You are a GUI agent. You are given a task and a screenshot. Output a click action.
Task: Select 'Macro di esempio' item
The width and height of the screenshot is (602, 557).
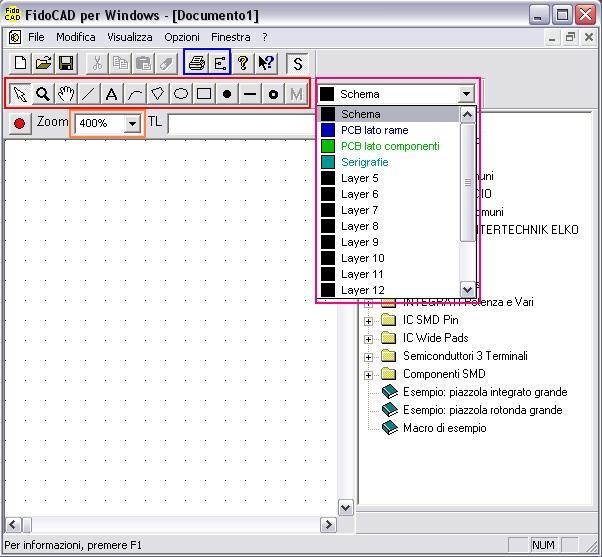444,428
